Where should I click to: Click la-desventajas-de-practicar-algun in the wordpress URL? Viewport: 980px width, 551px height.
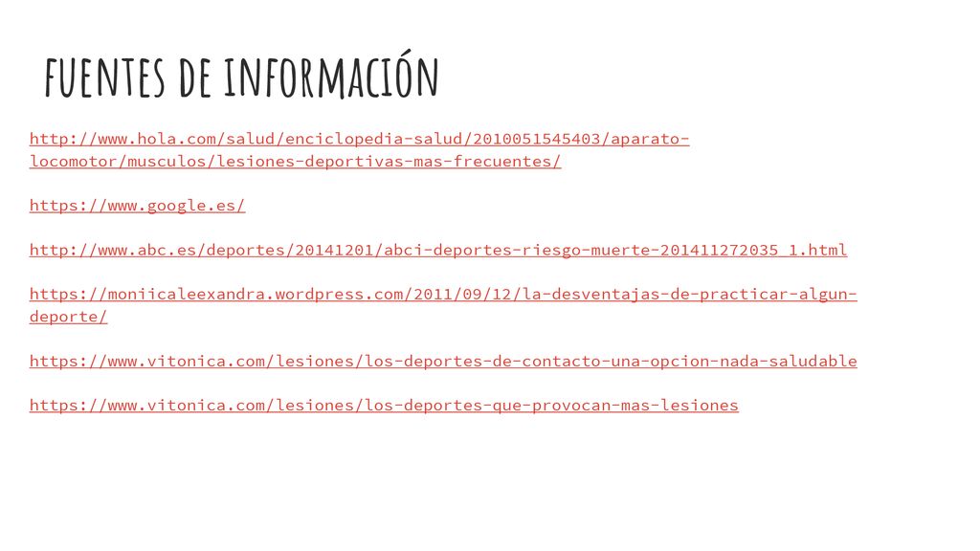(686, 295)
